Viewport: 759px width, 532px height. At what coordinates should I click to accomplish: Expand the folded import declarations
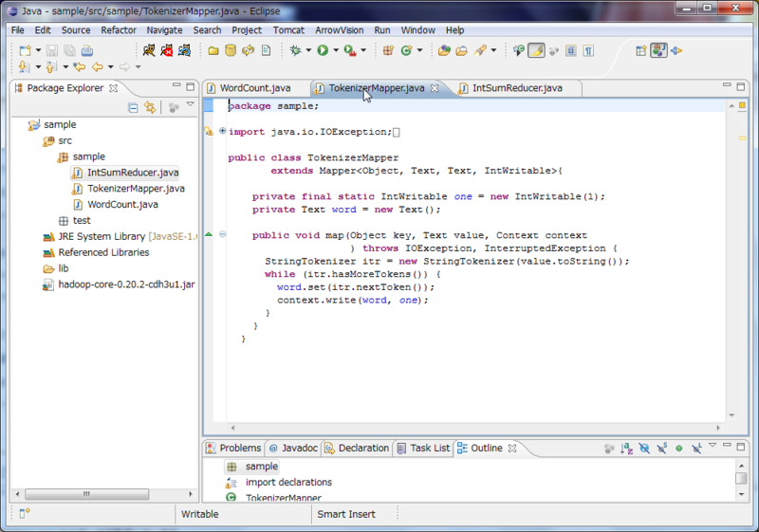(x=222, y=131)
